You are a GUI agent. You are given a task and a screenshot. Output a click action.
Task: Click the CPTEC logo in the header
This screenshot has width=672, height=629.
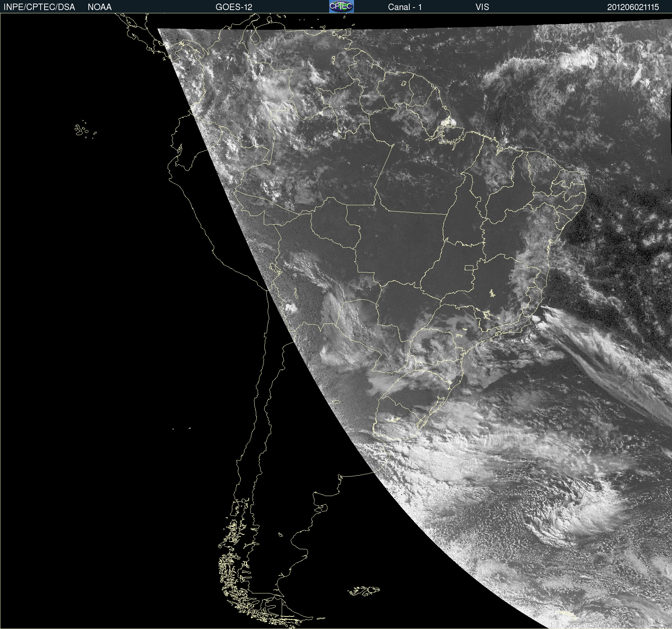pyautogui.click(x=341, y=6)
